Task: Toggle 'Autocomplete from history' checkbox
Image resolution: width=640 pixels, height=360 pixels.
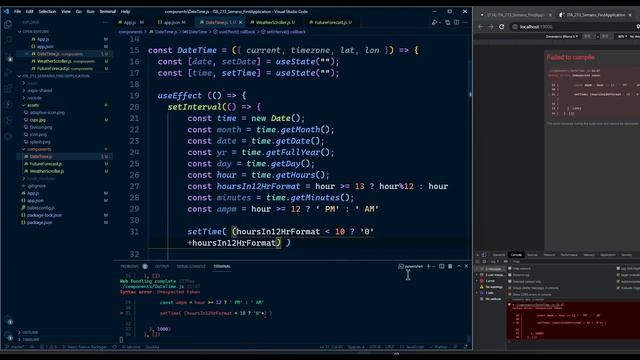Action: tap(618, 282)
